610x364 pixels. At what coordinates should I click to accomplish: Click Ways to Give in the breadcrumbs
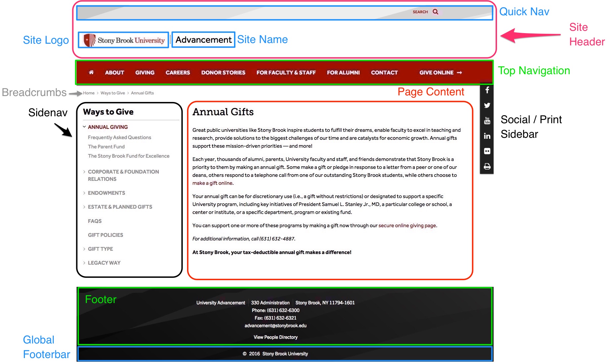point(113,93)
